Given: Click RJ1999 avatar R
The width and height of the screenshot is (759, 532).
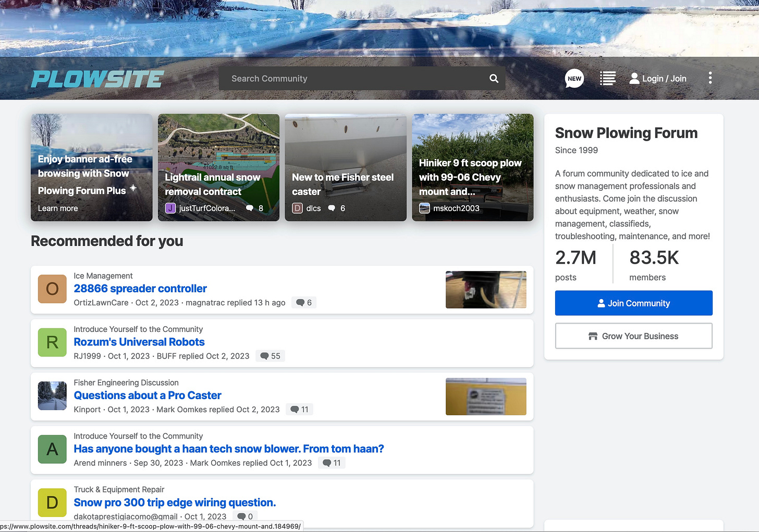Looking at the screenshot, I should pos(52,342).
